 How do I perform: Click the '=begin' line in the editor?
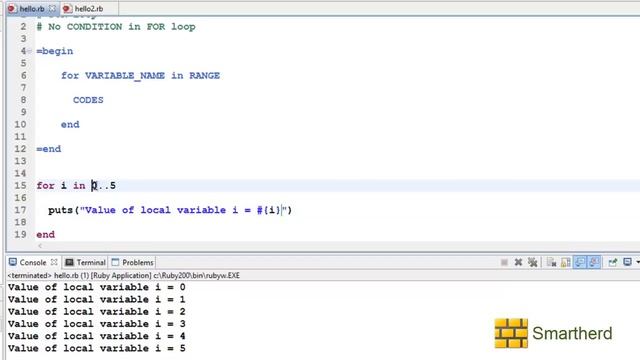pos(55,51)
